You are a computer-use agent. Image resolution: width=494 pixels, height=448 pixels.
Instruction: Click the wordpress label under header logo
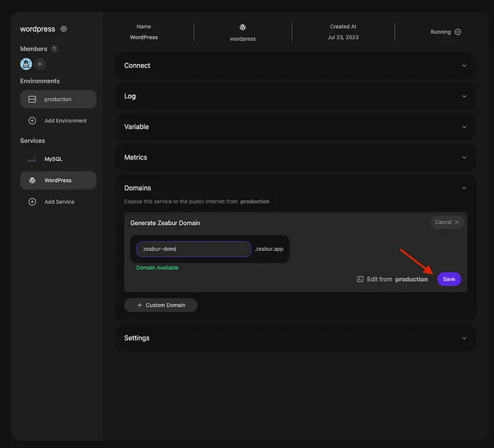(242, 39)
